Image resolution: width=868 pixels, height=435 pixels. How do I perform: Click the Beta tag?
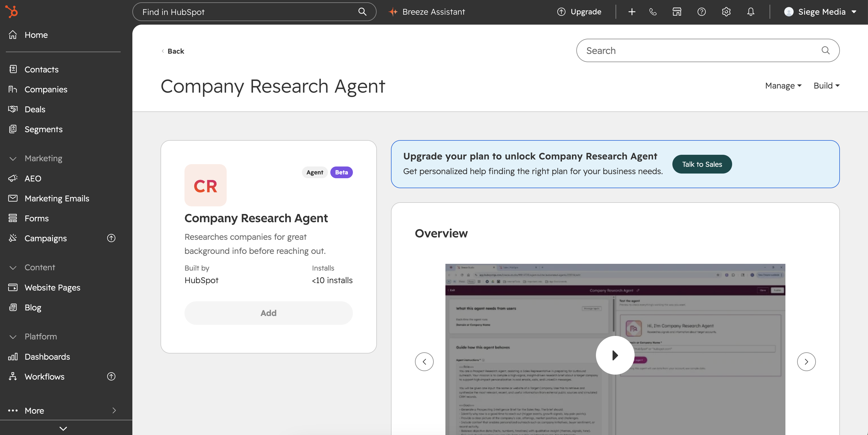point(341,172)
